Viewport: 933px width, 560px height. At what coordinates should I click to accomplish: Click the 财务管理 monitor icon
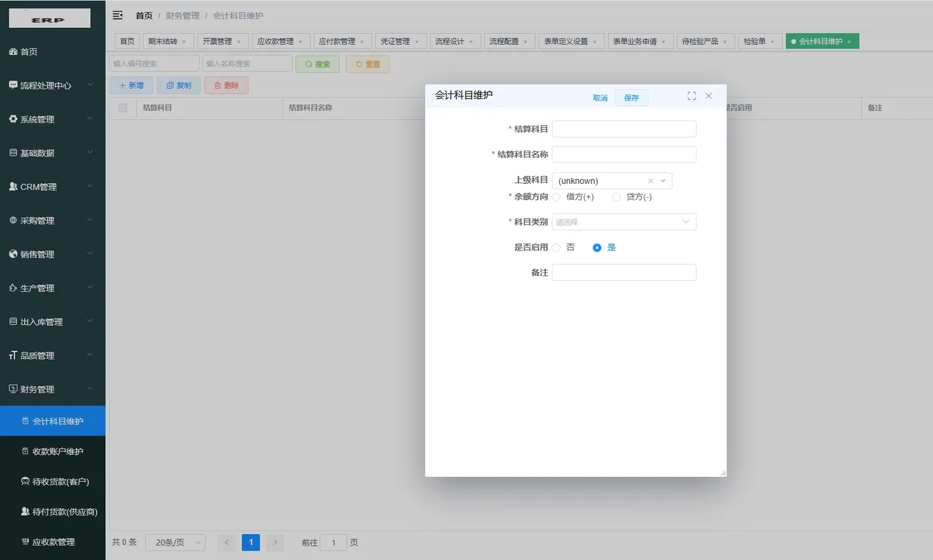coord(13,389)
